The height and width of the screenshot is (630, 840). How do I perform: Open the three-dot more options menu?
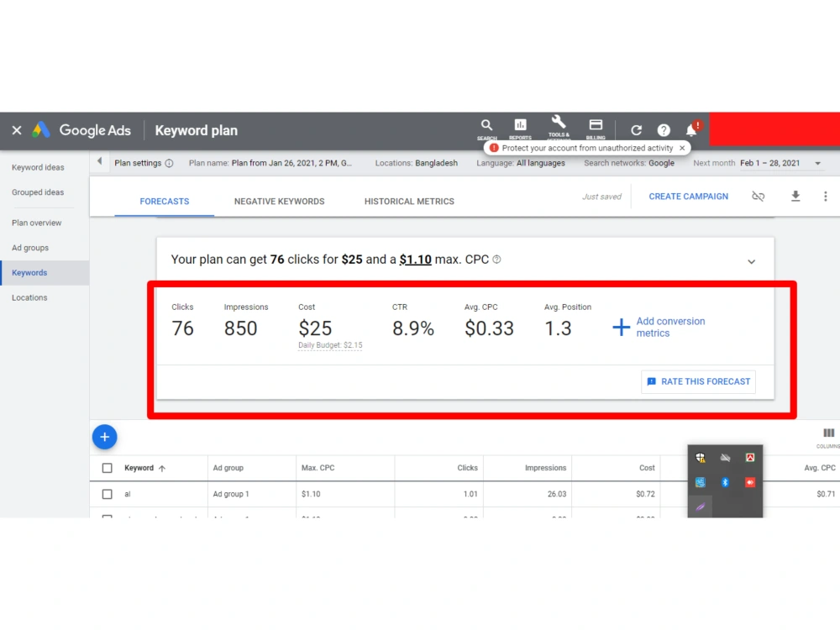point(826,197)
